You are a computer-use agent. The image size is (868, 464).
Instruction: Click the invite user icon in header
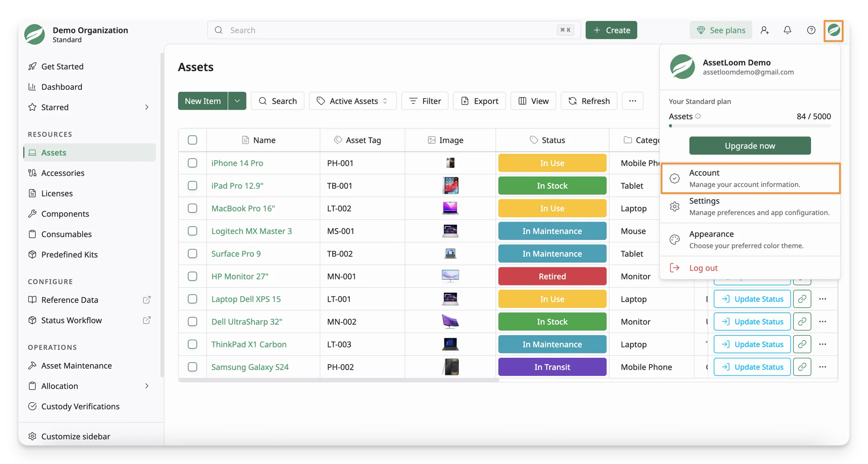click(x=764, y=30)
